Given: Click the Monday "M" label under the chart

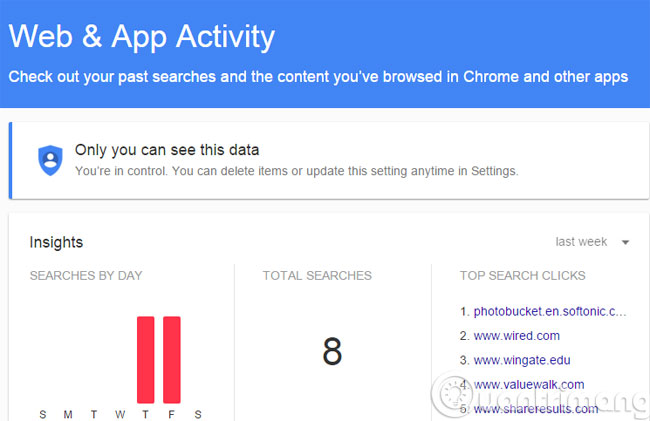Looking at the screenshot, I should 68,414.
